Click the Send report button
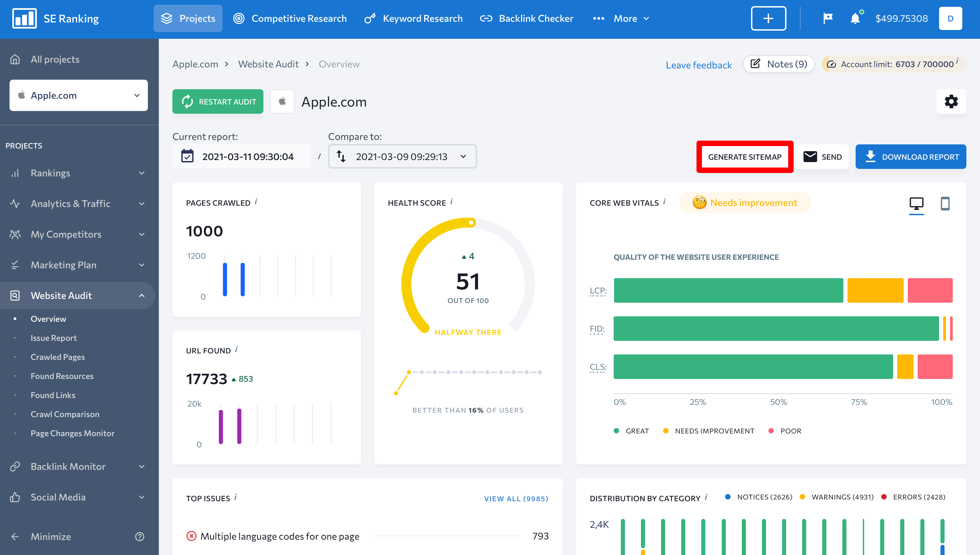Image resolution: width=980 pixels, height=555 pixels. coord(822,157)
